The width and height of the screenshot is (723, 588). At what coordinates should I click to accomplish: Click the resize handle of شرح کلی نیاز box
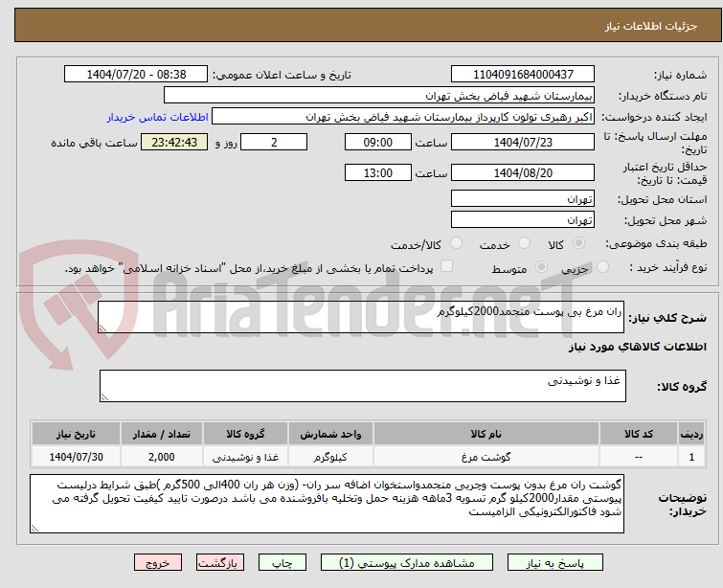(x=102, y=328)
